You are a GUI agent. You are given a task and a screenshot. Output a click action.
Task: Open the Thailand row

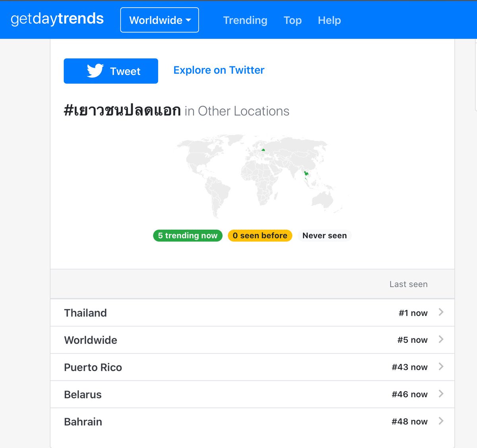[252, 313]
